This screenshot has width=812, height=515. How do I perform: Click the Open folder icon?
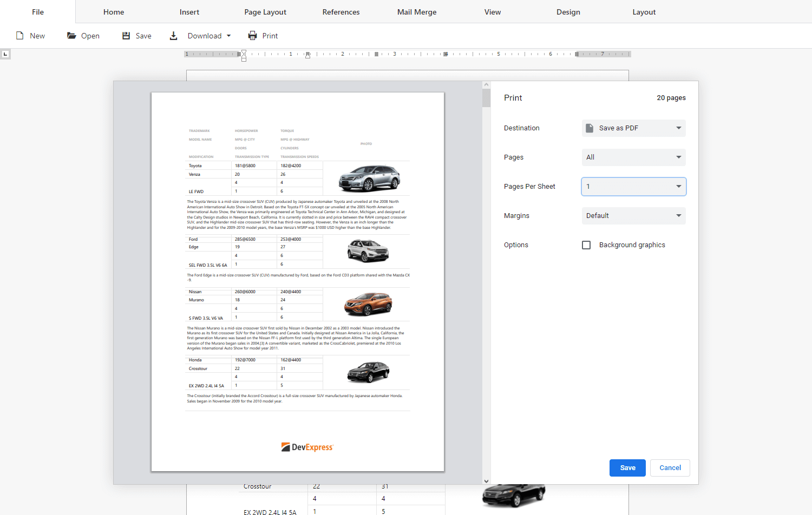[71, 36]
